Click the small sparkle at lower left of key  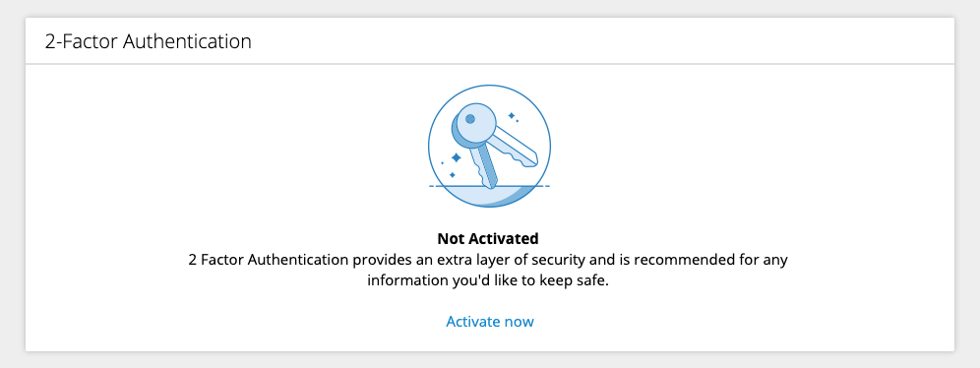453,175
